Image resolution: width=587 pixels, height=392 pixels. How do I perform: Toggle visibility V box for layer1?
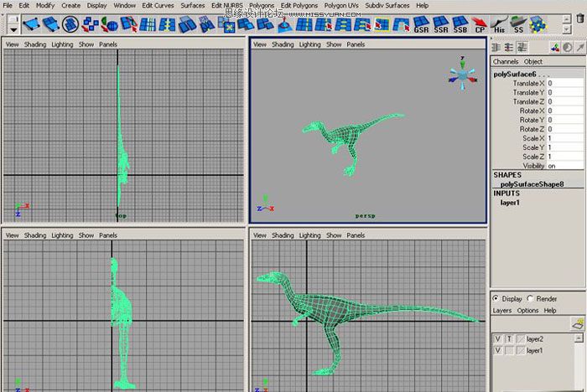point(497,351)
